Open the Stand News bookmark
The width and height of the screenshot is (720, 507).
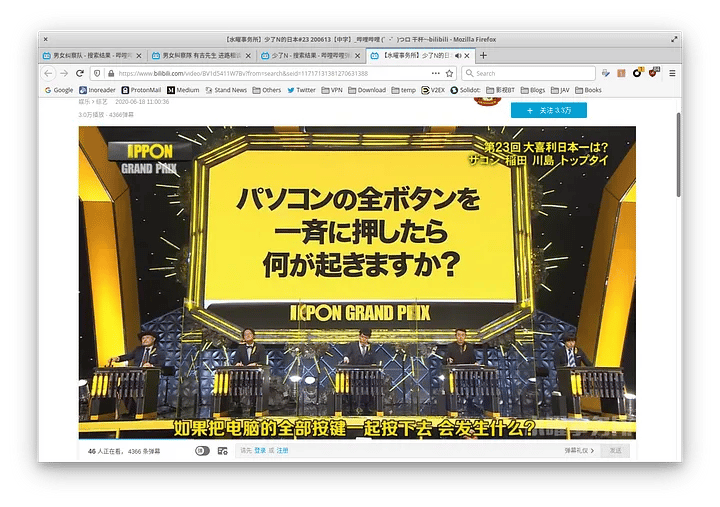(x=226, y=90)
